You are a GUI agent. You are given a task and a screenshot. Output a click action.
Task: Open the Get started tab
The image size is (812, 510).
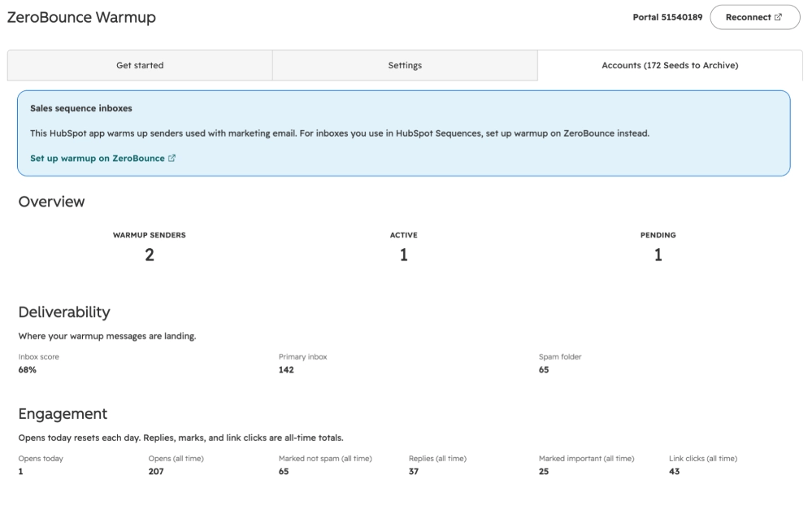140,65
